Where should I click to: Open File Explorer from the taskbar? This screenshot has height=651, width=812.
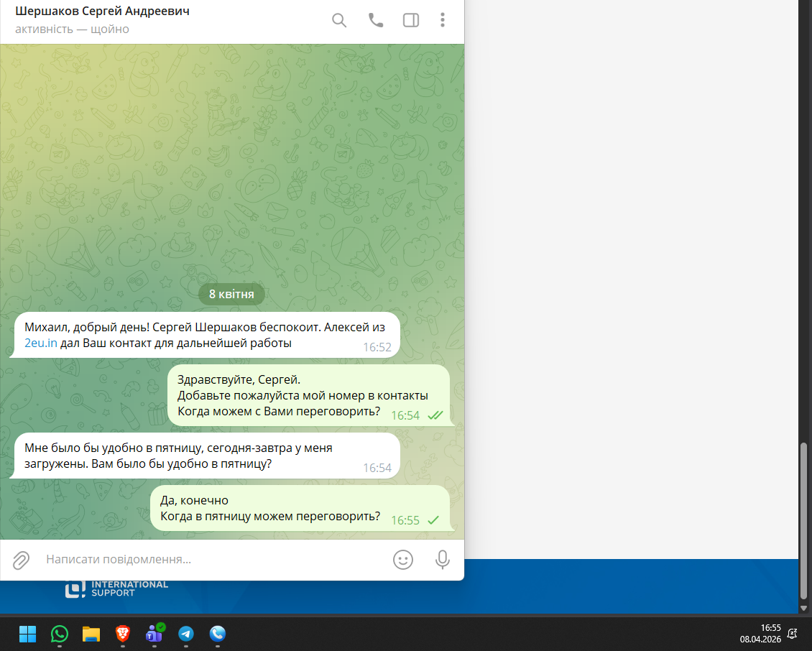(x=91, y=633)
